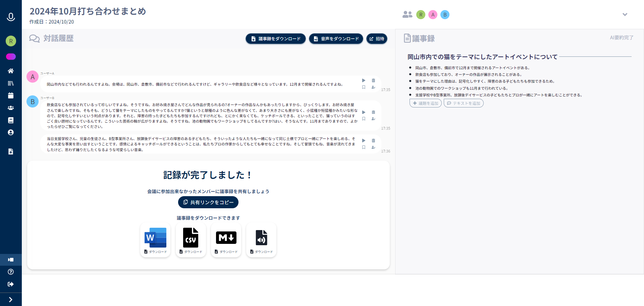Viewport: 644px width, 306px height.
Task: Open the team members sidebar icon
Action: (11, 108)
